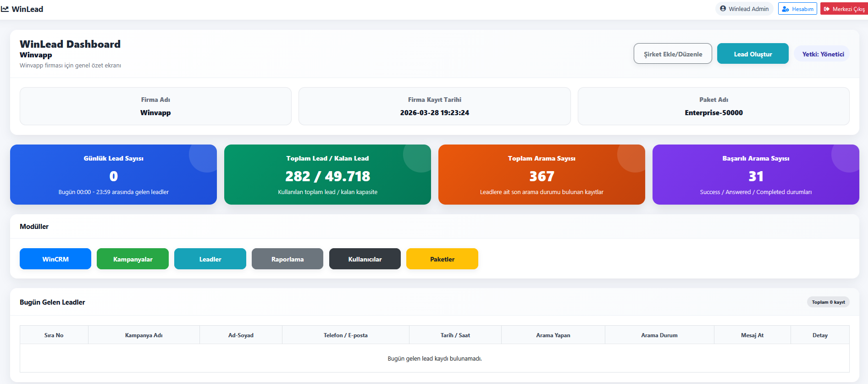Click the 282 / 49.718 value
Viewport: 868px width, 384px height.
(327, 176)
